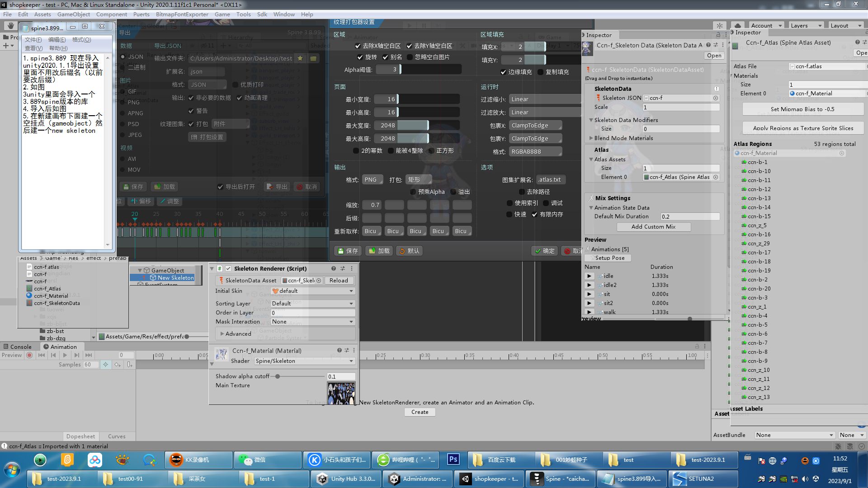Viewport: 868px width, 488px height.
Task: Toggle the 别名 alias checkbox
Action: pos(385,57)
